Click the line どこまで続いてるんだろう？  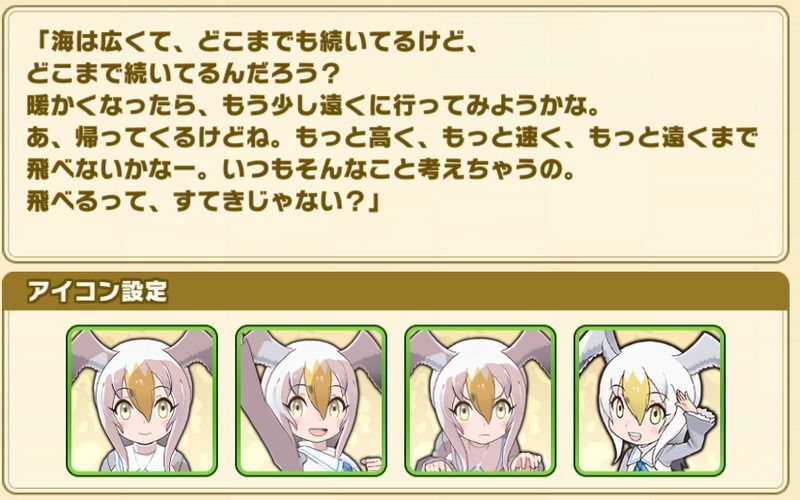tap(183, 74)
